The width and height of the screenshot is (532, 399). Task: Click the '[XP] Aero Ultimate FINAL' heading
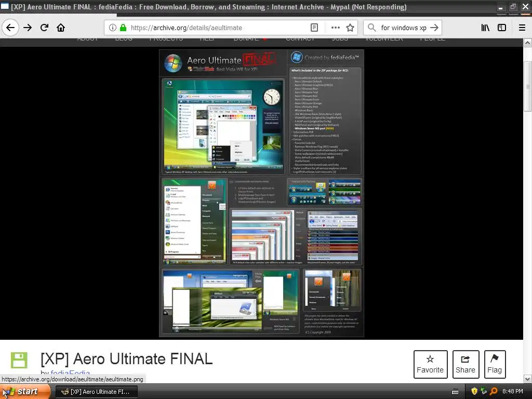[127, 359]
